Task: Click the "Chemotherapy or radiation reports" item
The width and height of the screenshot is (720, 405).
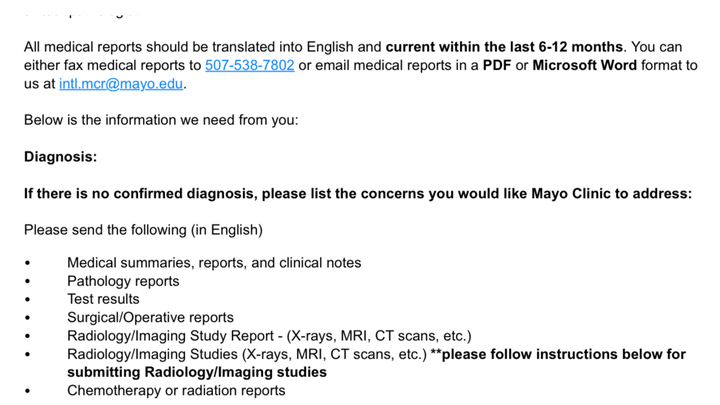Action: pos(176,390)
